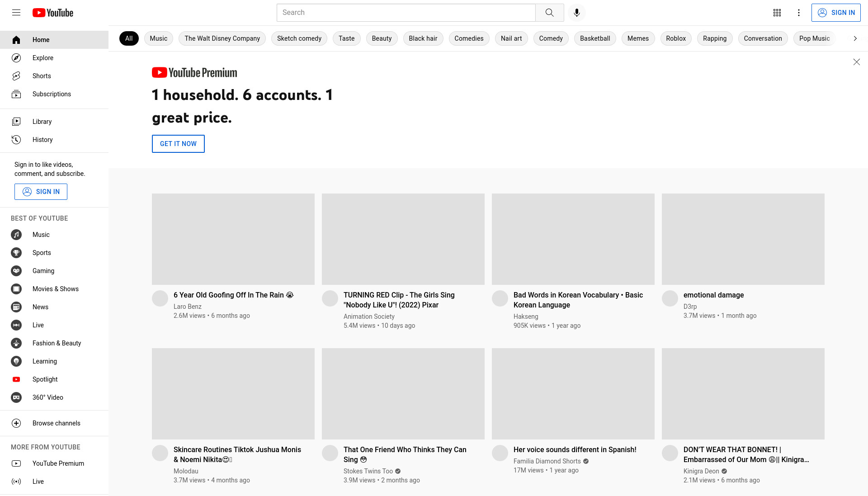Image resolution: width=868 pixels, height=496 pixels.
Task: Open the settings three-dot menu
Action: point(799,13)
